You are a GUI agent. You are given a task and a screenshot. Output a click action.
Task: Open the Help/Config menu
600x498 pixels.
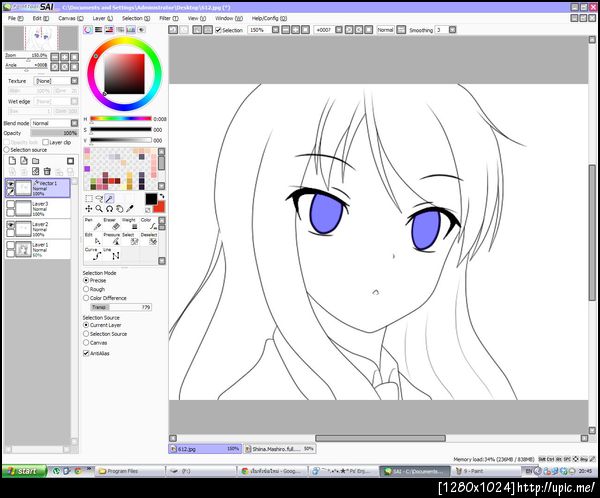coord(269,18)
